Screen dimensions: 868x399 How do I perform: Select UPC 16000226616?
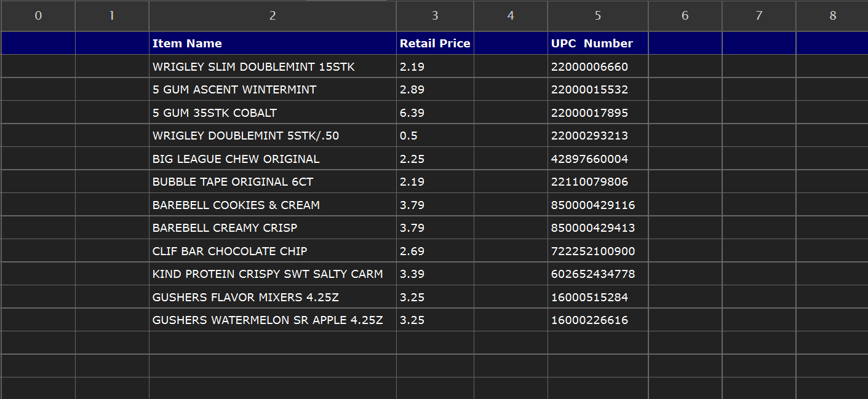point(598,320)
